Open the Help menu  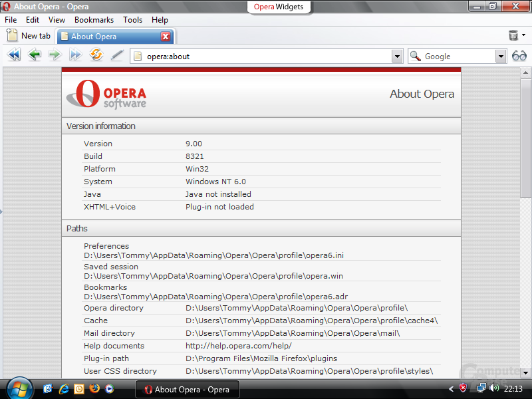(x=160, y=20)
